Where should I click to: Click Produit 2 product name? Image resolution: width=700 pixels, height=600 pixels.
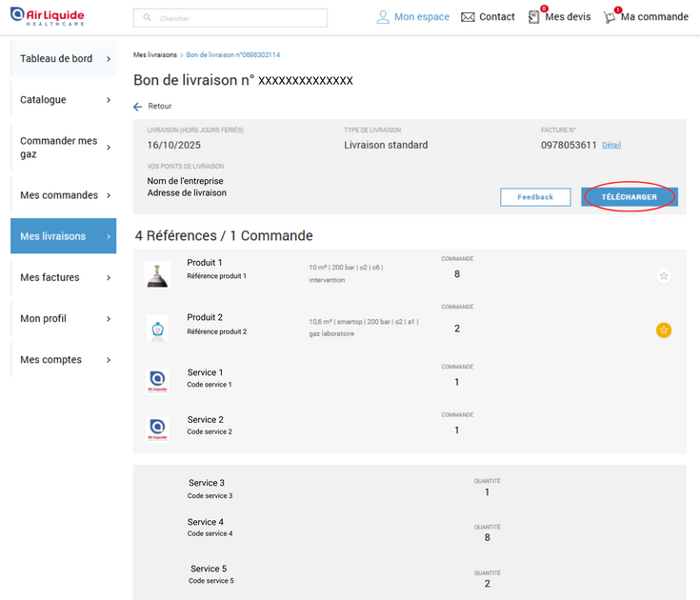tap(205, 317)
